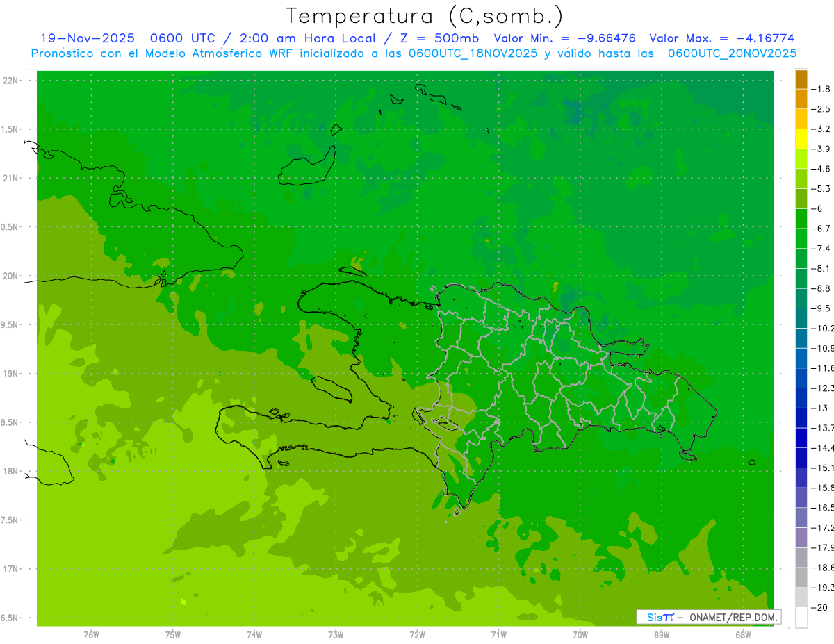Viewport: 834px width, 644px height.
Task: Click the light gray swatch between -19.3 and -20
Action: pos(801,597)
